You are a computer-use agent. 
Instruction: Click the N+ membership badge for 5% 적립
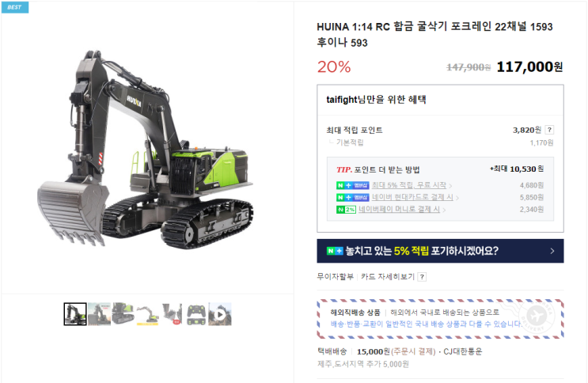(x=352, y=185)
